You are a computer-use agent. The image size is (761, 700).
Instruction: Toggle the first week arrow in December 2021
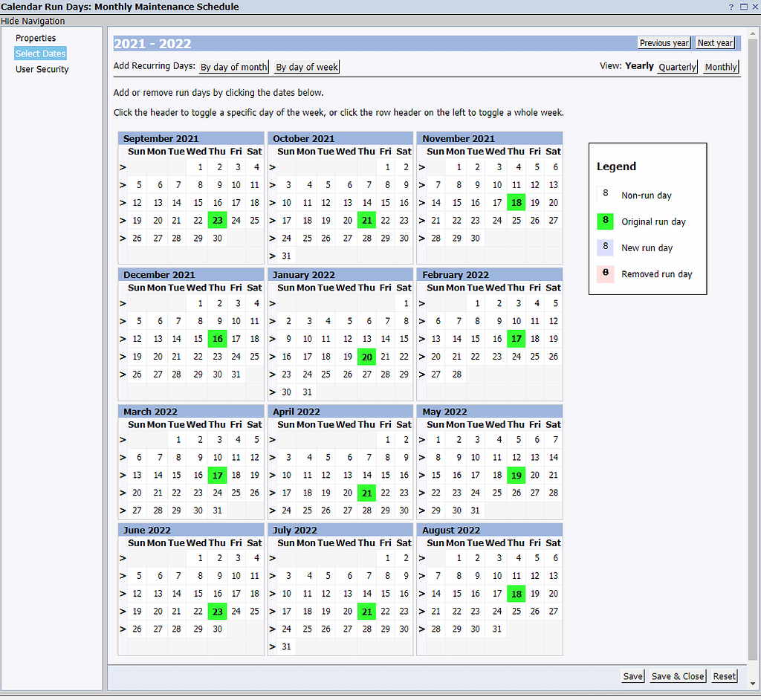pos(123,303)
